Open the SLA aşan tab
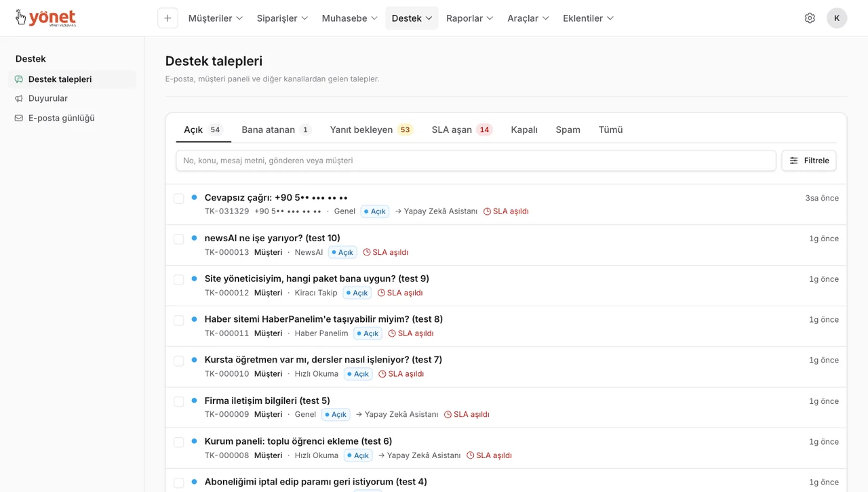Viewport: 868px width, 492px height. pos(462,129)
